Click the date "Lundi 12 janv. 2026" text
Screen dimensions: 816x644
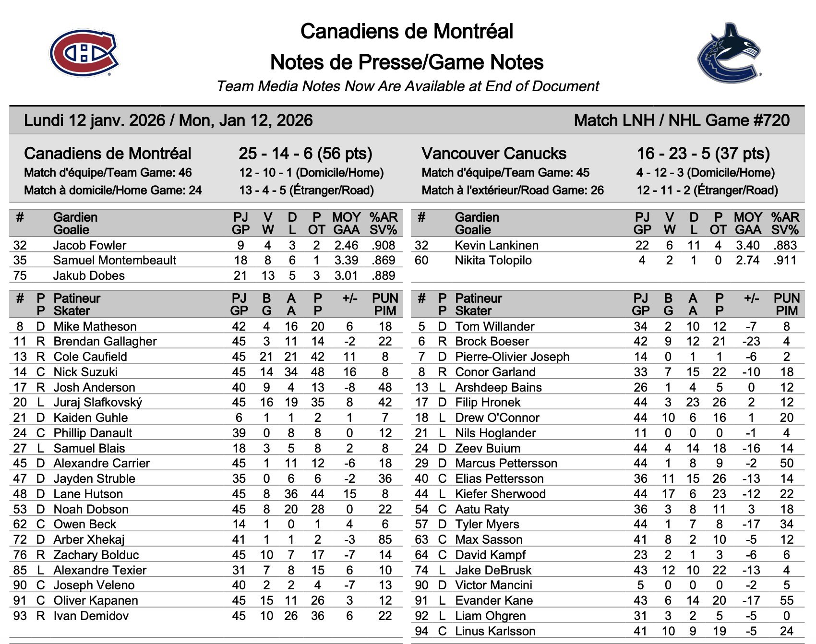pos(94,120)
